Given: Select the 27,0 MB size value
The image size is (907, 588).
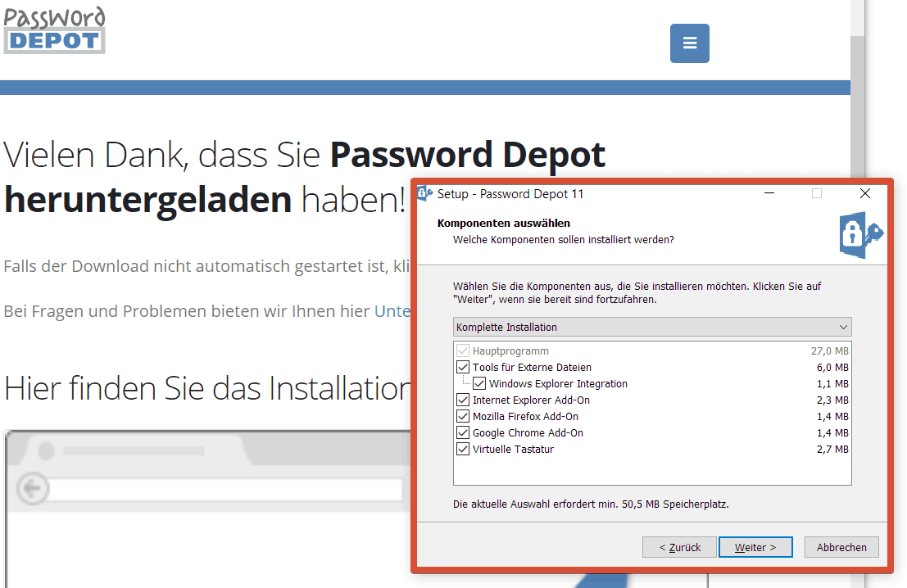Looking at the screenshot, I should [x=829, y=351].
